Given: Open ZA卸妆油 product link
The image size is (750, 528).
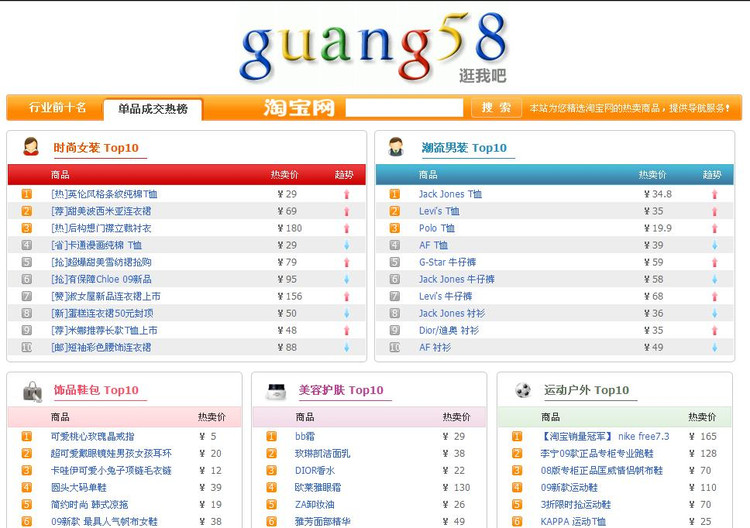Looking at the screenshot, I should pyautogui.click(x=315, y=505).
